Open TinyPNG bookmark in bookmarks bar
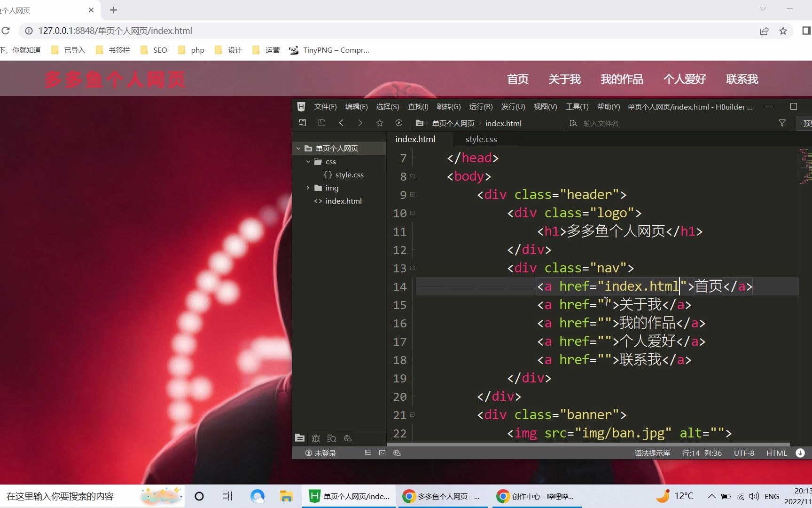The image size is (812, 508). (329, 50)
